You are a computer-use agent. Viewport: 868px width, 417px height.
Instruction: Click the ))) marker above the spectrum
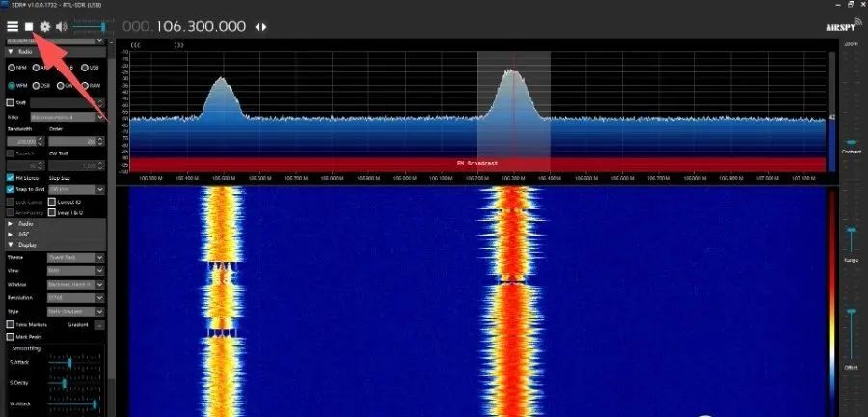pos(178,45)
